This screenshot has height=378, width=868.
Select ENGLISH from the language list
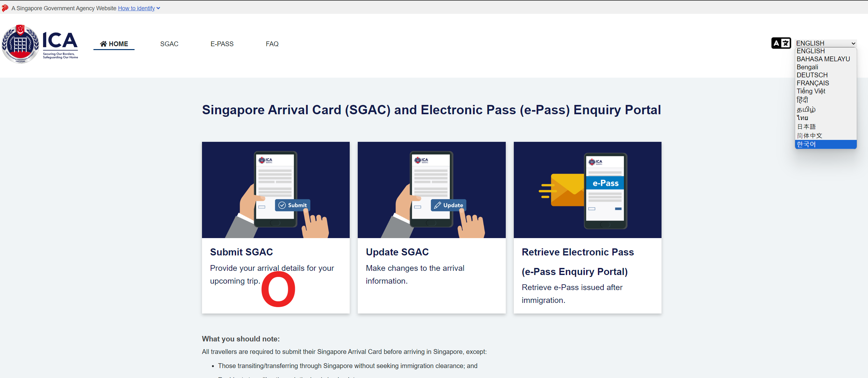[826, 51]
